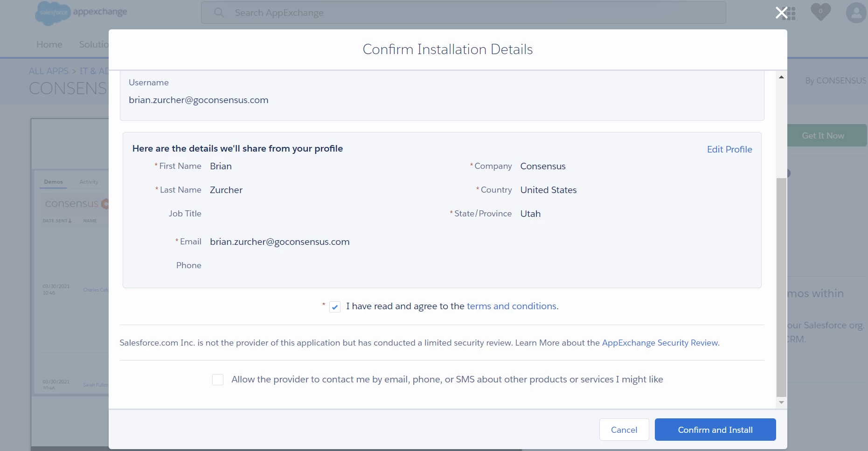This screenshot has height=451, width=868.
Task: Click the Last Name value Zurcher
Action: point(226,190)
